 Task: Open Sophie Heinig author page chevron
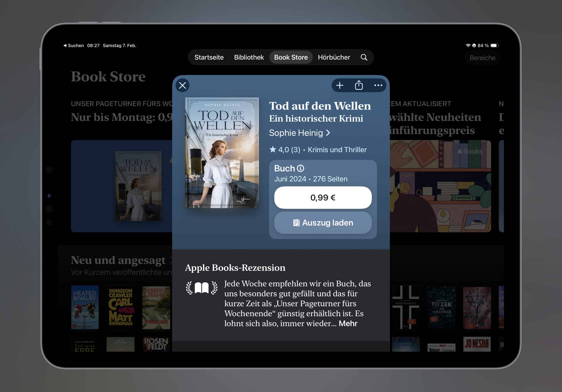[x=328, y=133]
